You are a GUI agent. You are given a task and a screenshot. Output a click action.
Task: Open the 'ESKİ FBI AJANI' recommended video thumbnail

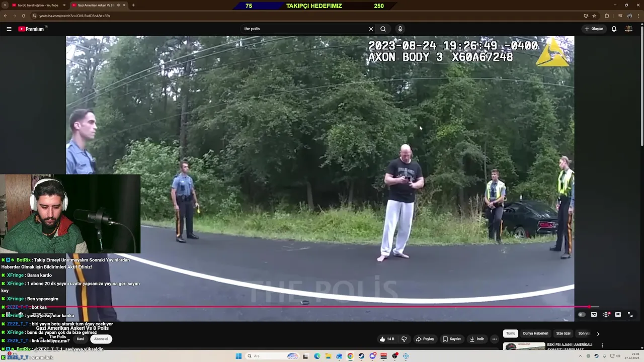coord(524,346)
